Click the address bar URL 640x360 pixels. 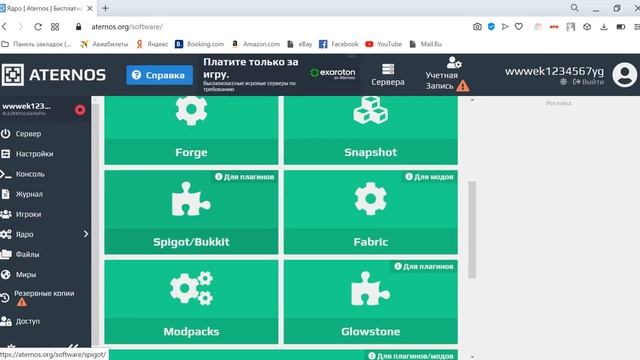point(127,27)
